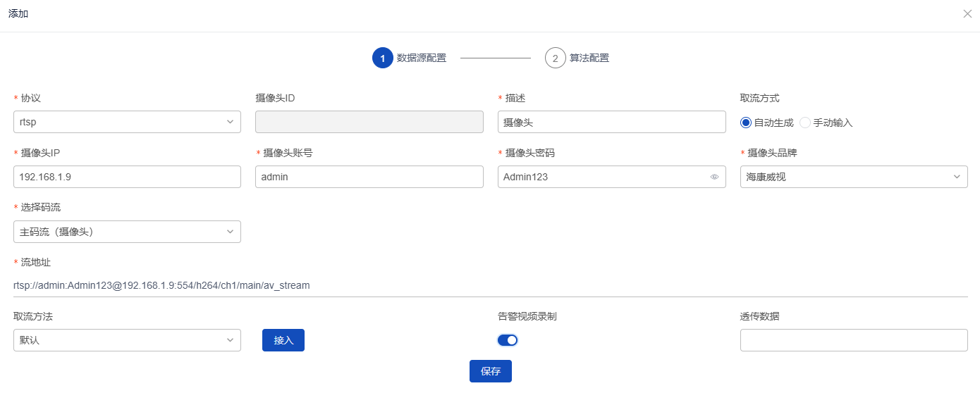Go to step 2 算法配置
The height and width of the screenshot is (393, 980).
click(x=577, y=58)
